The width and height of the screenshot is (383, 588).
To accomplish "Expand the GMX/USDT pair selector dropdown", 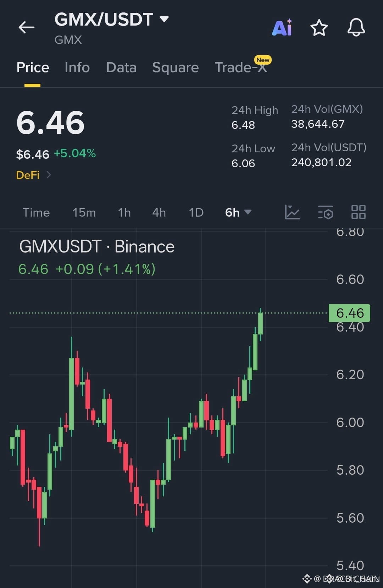I will click(164, 19).
